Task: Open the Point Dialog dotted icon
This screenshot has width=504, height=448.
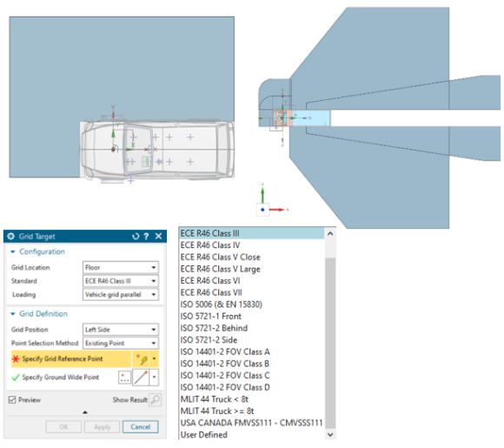Action: point(125,378)
